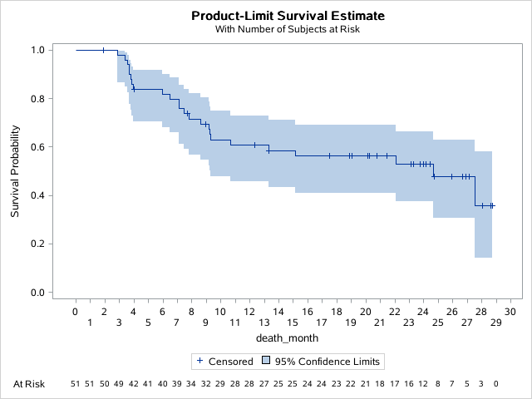The width and height of the screenshot is (532, 399).
Task: Click the Censored plus marker in legend
Action: click(x=199, y=362)
